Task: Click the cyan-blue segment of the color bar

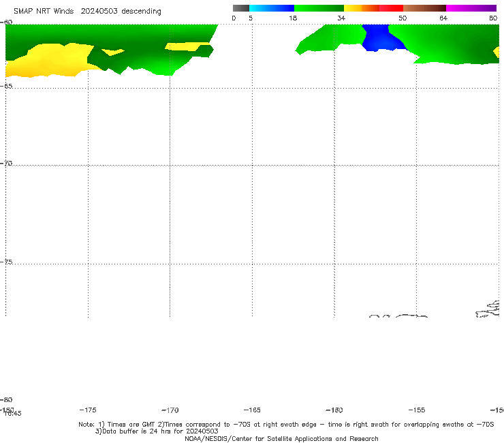Action: (272, 8)
